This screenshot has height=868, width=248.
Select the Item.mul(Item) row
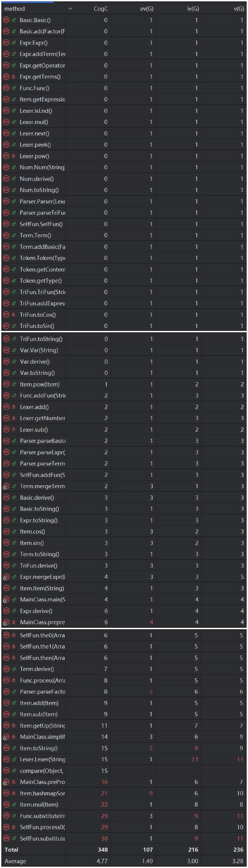[39, 805]
